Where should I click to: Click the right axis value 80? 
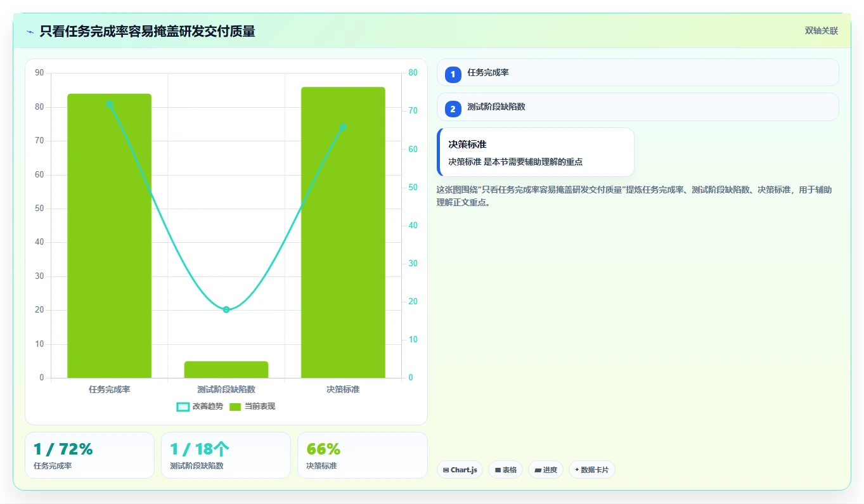[x=413, y=73]
